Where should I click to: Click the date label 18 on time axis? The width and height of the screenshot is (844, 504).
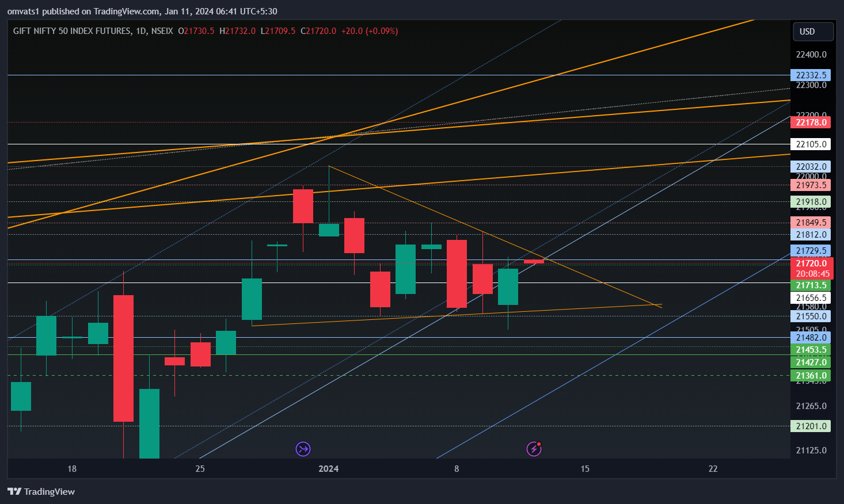(x=72, y=469)
